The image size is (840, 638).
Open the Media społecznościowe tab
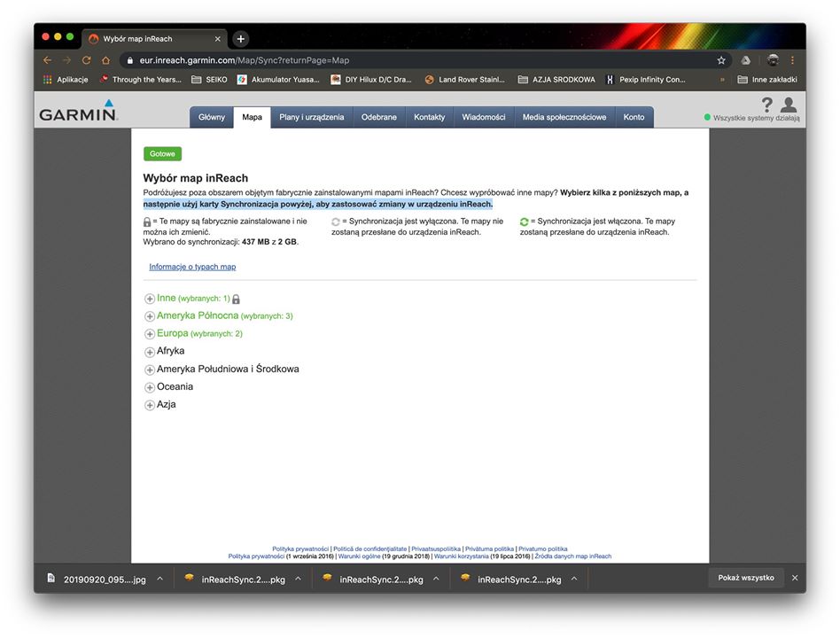[564, 117]
